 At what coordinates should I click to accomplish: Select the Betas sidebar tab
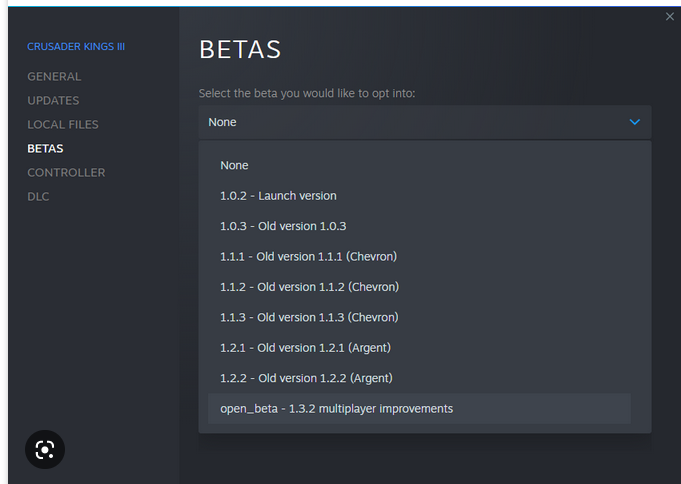point(45,149)
